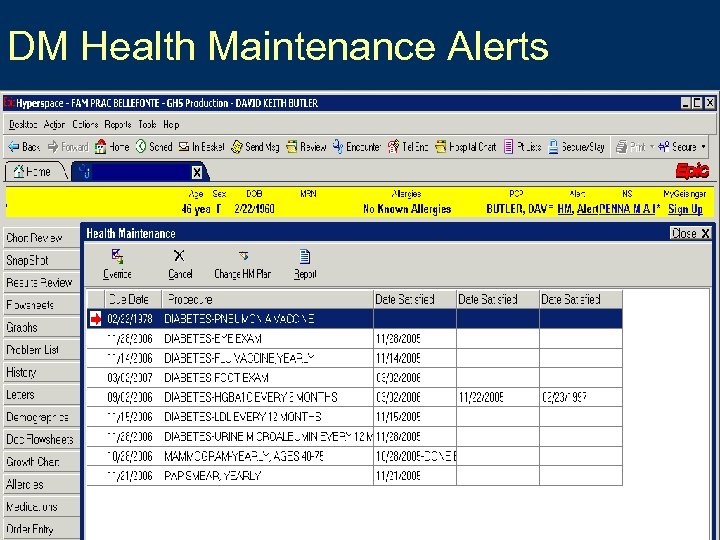Open In Basket envelope icon
This screenshot has width=720, height=540.
(x=184, y=147)
